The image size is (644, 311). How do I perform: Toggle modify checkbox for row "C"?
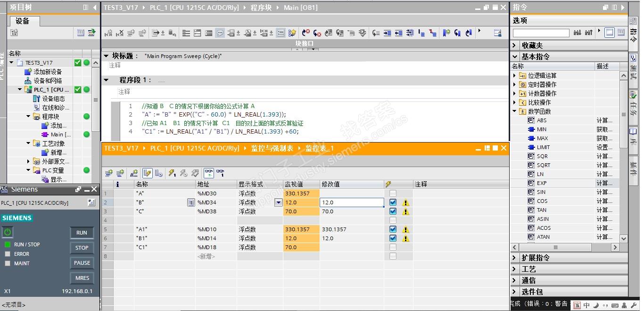pos(393,211)
